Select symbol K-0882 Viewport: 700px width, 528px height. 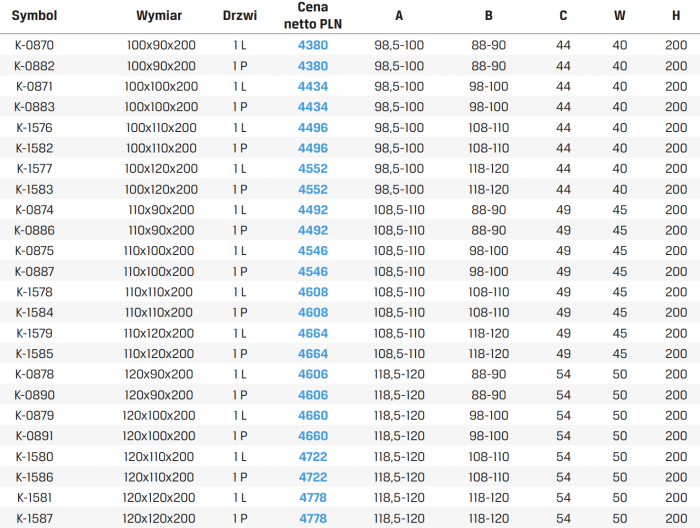point(34,66)
